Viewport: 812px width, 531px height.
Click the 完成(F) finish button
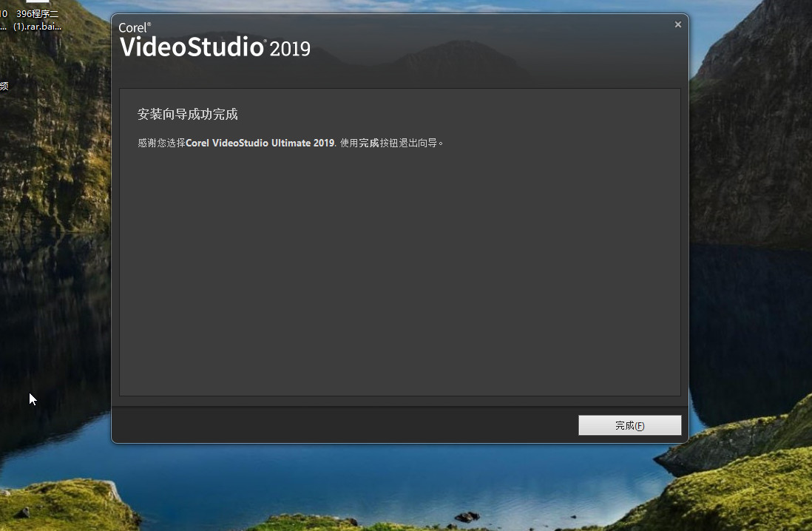[630, 425]
